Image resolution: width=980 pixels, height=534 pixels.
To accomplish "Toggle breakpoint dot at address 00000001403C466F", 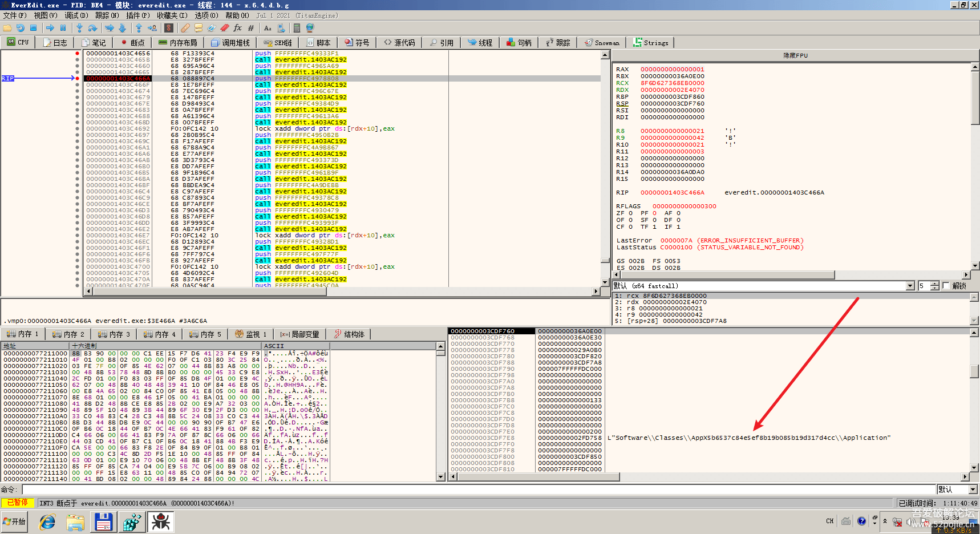I will 78,85.
